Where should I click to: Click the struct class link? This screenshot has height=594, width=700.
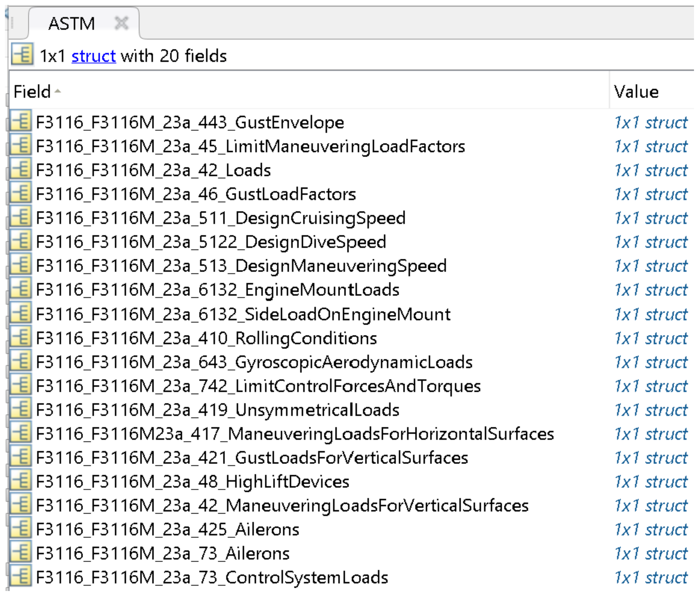(94, 56)
